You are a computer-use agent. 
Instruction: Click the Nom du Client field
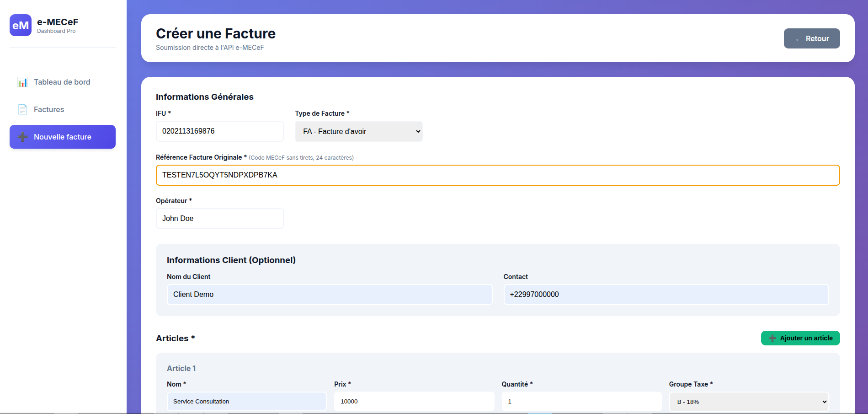[329, 295]
